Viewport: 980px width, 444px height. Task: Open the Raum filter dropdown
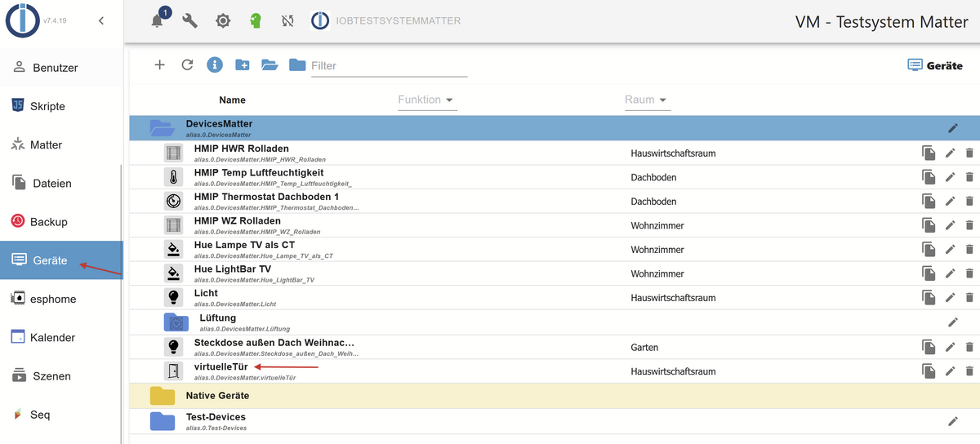coord(646,100)
